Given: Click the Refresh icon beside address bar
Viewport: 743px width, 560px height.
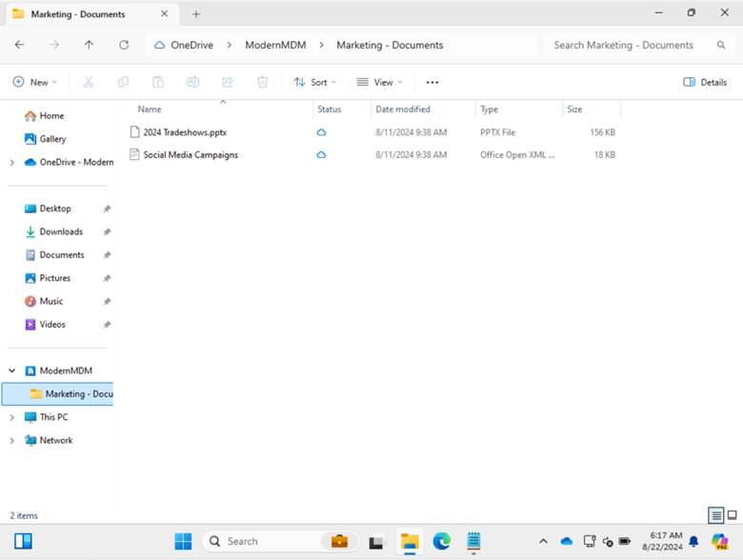Looking at the screenshot, I should (124, 45).
